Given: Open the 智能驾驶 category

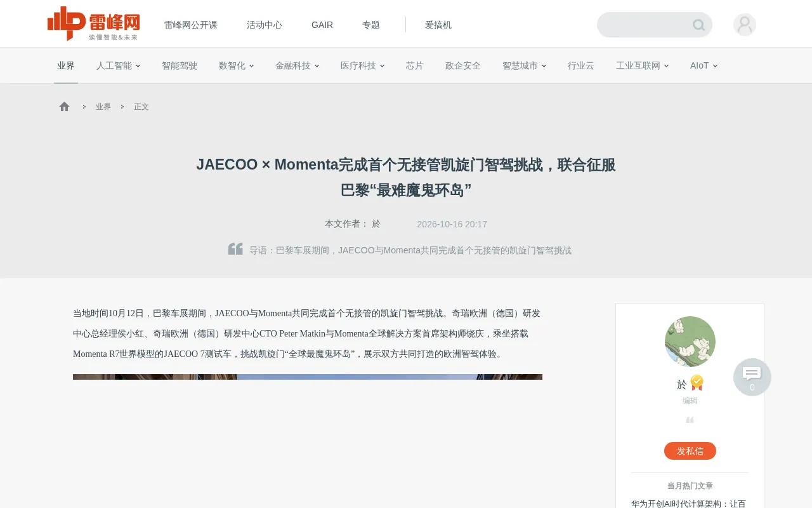Looking at the screenshot, I should pos(180,65).
